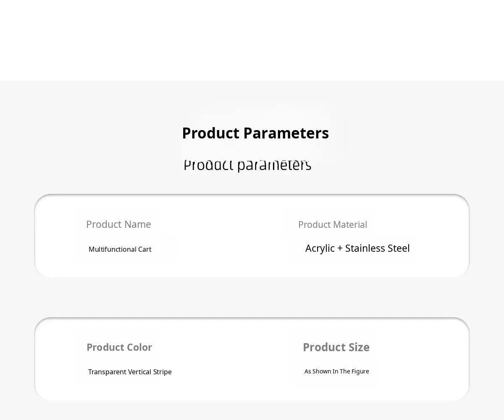Click the word "Multifunctional" under Product Name

pyautogui.click(x=112, y=249)
